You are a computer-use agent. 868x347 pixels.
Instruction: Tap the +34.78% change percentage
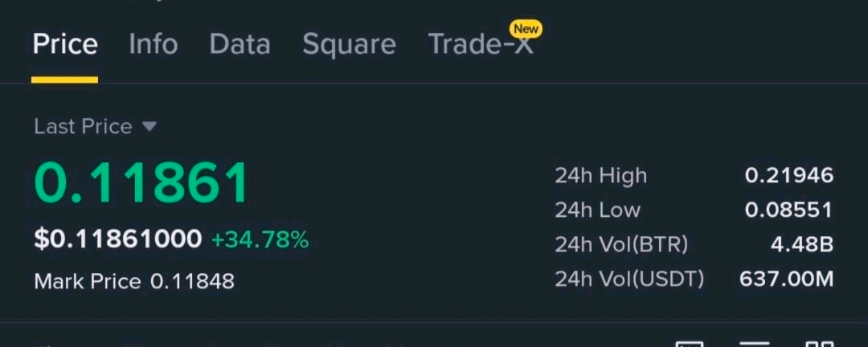click(260, 240)
